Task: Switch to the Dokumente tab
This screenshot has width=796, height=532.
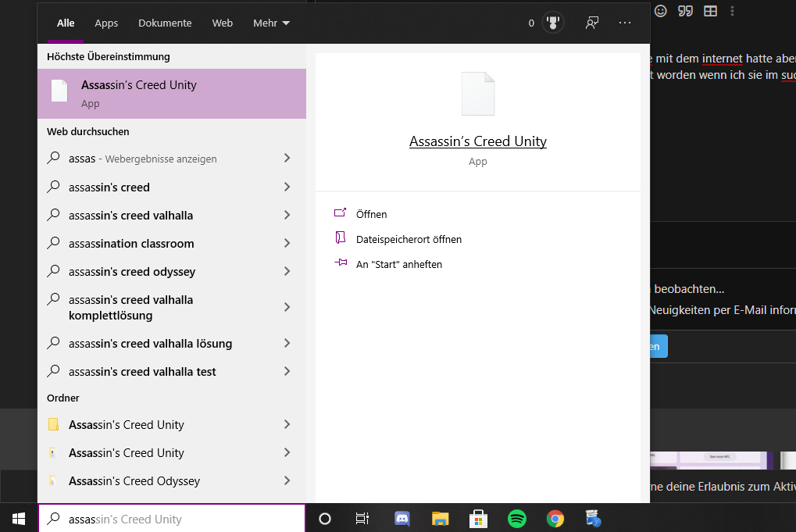Action: click(165, 23)
